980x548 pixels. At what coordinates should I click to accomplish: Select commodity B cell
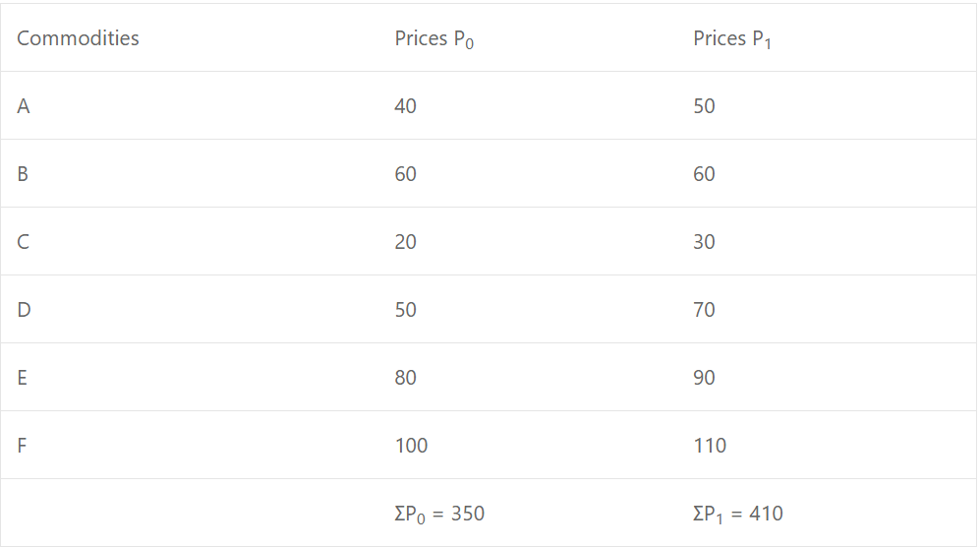23,174
